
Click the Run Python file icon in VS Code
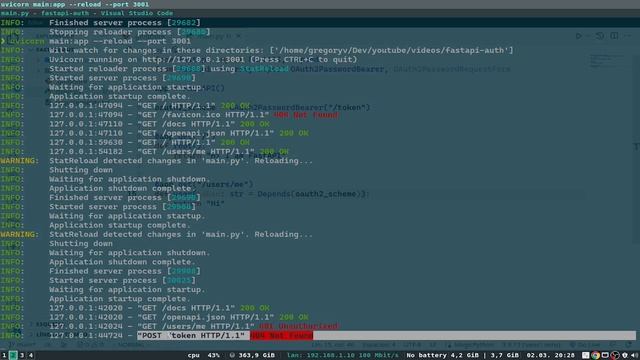(579, 36)
